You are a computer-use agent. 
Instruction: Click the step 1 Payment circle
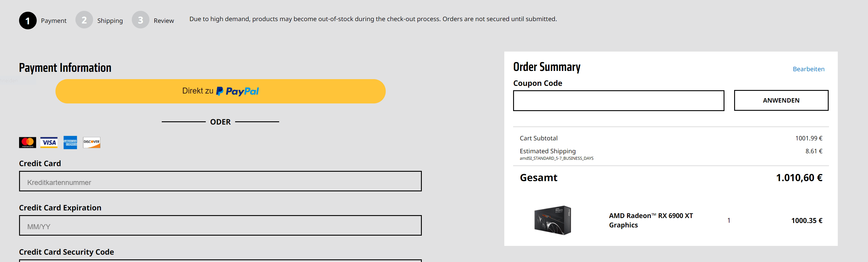28,21
